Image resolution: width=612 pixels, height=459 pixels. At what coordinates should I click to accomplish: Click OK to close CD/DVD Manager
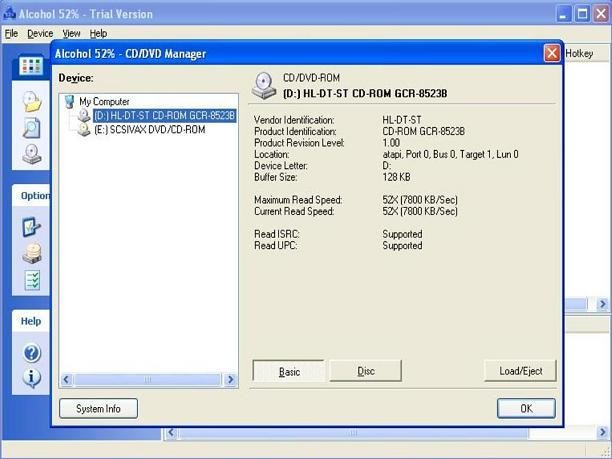click(x=526, y=408)
